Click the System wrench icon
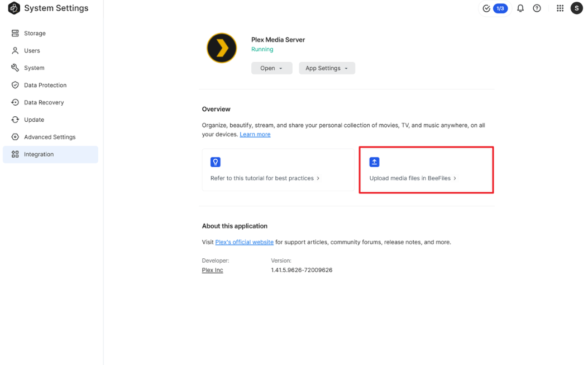Image resolution: width=588 pixels, height=365 pixels. pos(15,68)
